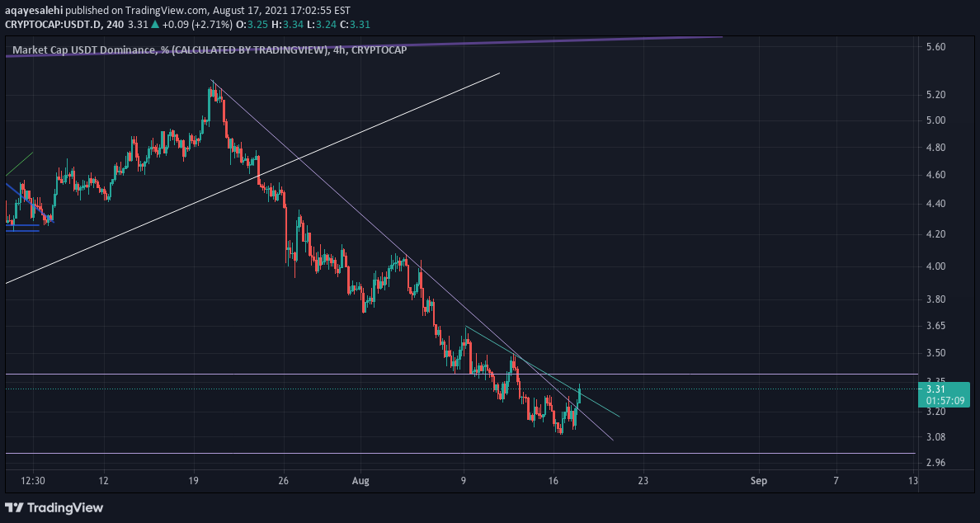Select the short teal descending trendline
This screenshot has height=523, width=980.
click(543, 371)
